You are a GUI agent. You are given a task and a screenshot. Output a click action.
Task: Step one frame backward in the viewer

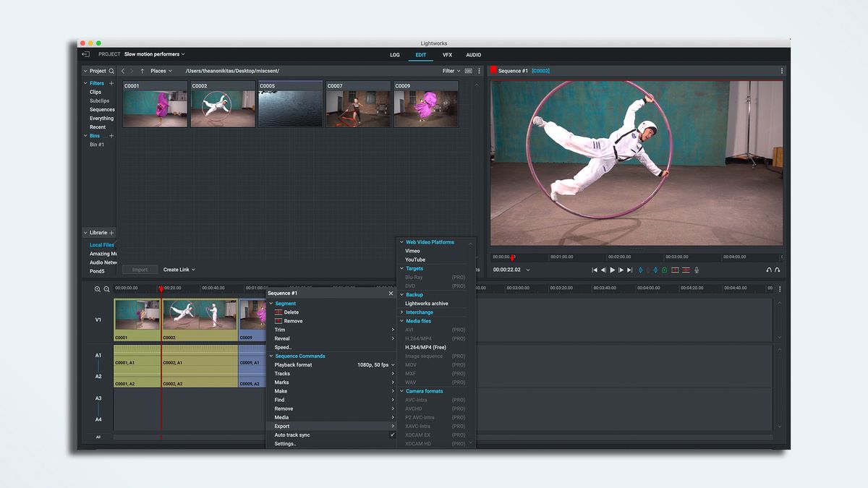click(603, 270)
